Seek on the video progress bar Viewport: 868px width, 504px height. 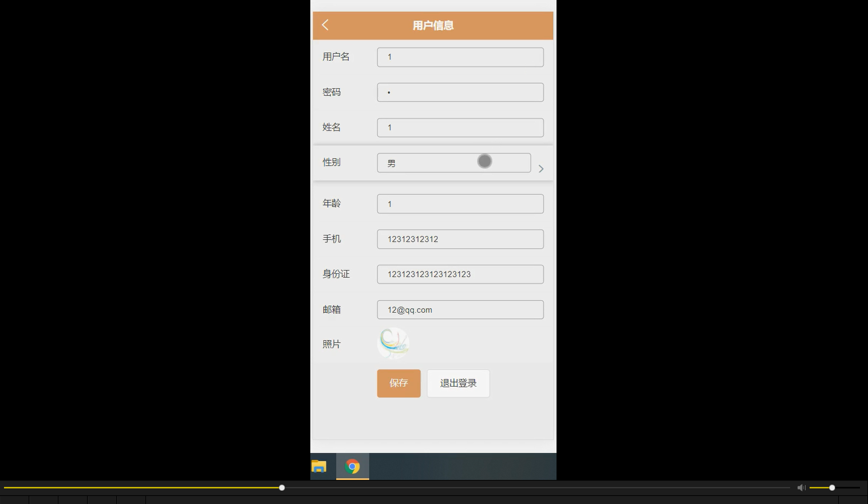pyautogui.click(x=397, y=488)
